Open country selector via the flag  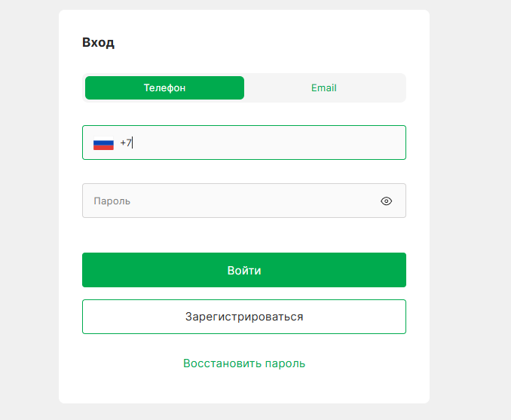(103, 143)
